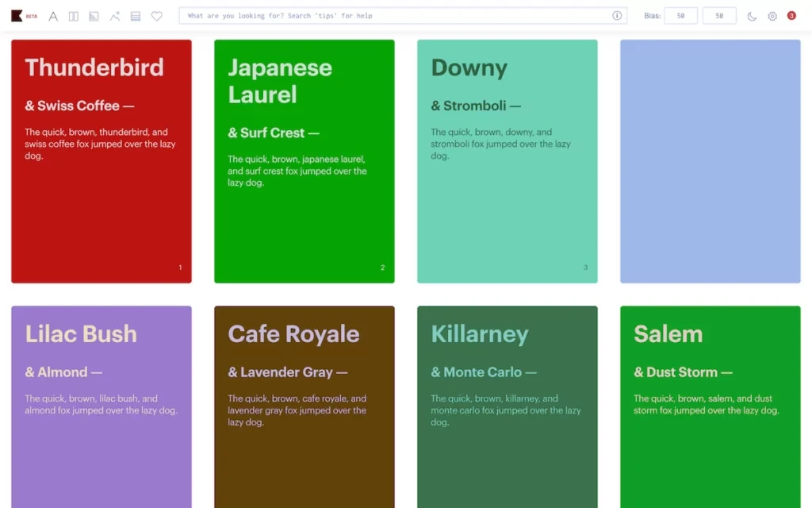Open favorites with the heart icon
812x508 pixels.
(x=157, y=16)
